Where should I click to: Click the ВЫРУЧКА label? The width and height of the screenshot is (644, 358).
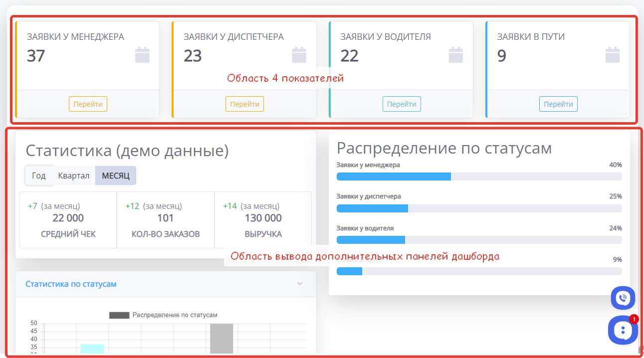click(x=263, y=234)
